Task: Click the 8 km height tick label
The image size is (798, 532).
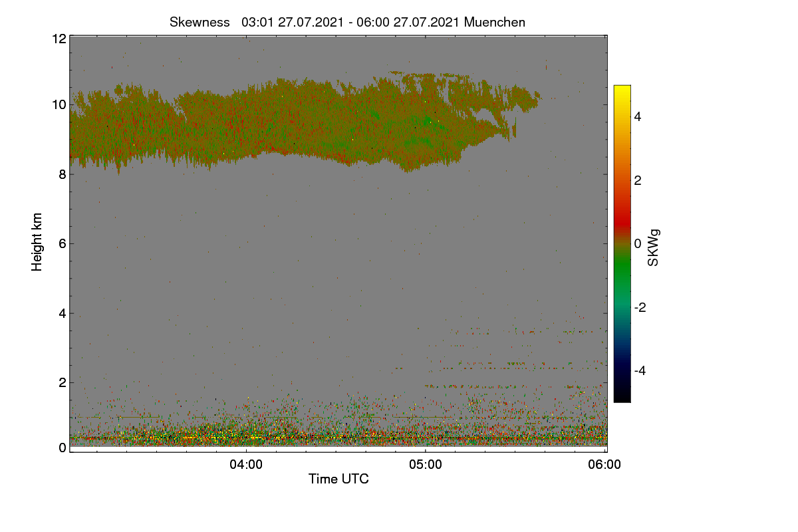Action: 62,174
